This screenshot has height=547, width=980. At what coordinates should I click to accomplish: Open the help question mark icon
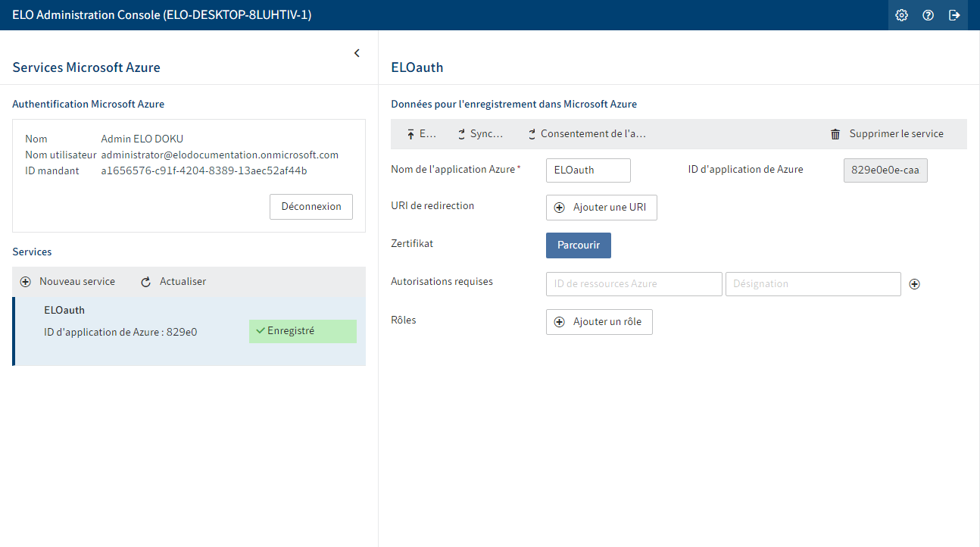(928, 15)
